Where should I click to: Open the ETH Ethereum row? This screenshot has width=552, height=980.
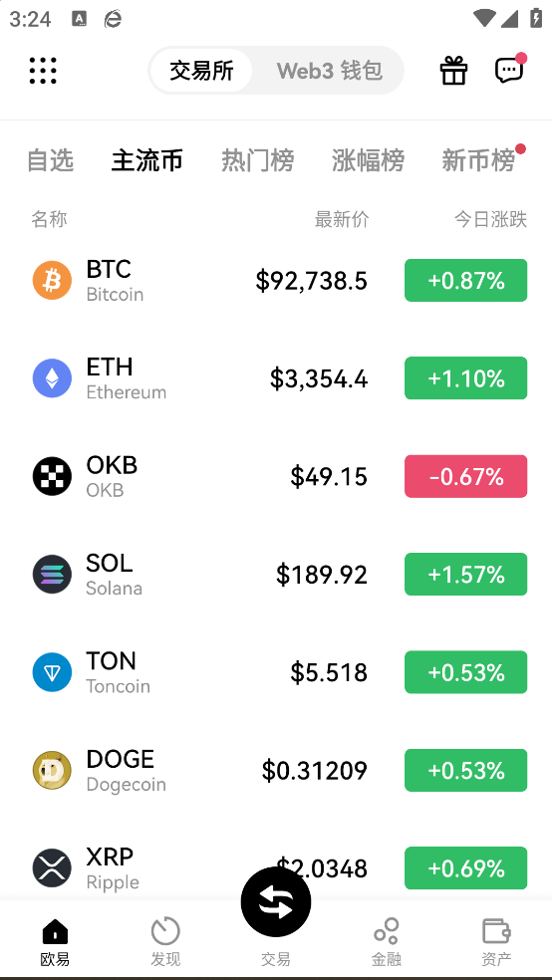276,378
